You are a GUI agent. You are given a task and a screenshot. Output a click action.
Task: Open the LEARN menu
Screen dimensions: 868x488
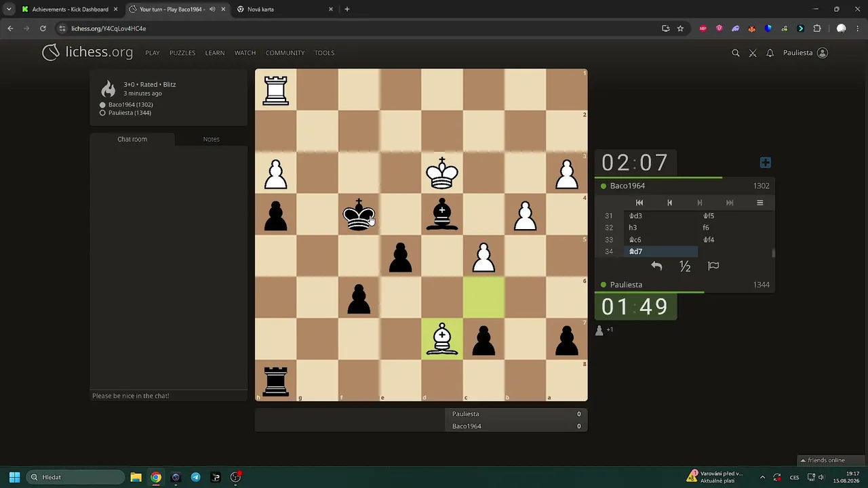click(x=215, y=53)
